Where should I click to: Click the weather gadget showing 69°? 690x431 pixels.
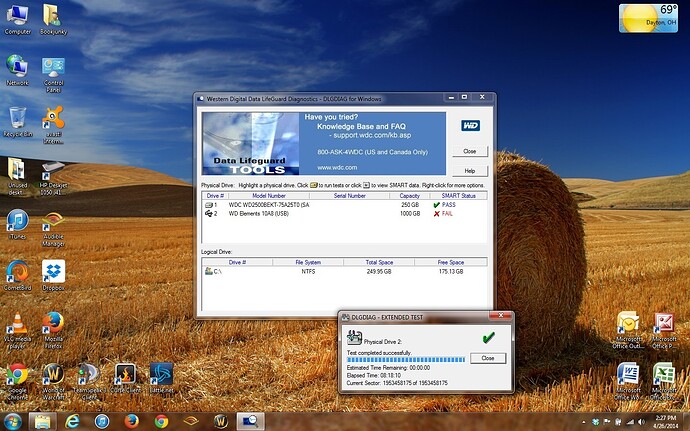pyautogui.click(x=648, y=18)
